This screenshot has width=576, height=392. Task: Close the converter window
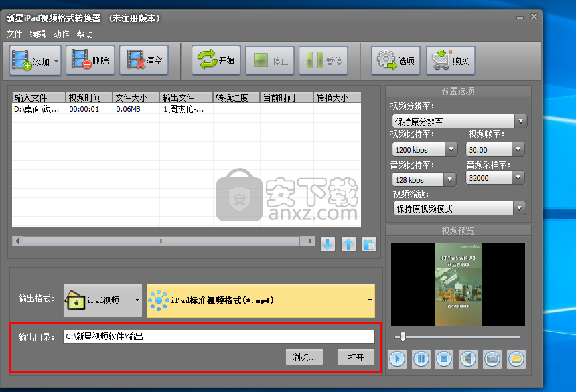[x=534, y=17]
